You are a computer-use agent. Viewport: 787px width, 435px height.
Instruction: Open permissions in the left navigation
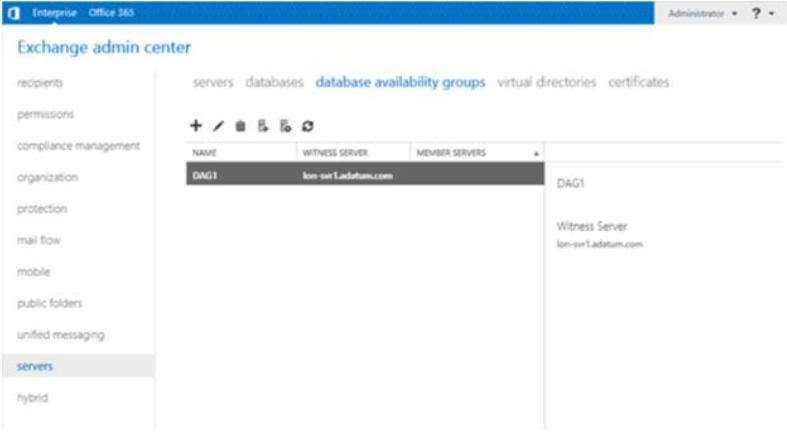click(x=46, y=114)
